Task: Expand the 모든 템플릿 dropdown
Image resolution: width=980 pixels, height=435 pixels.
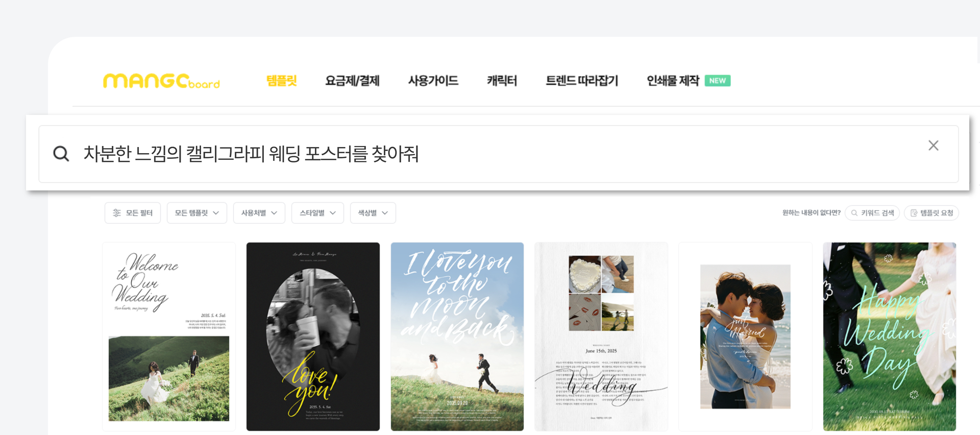Action: tap(197, 213)
